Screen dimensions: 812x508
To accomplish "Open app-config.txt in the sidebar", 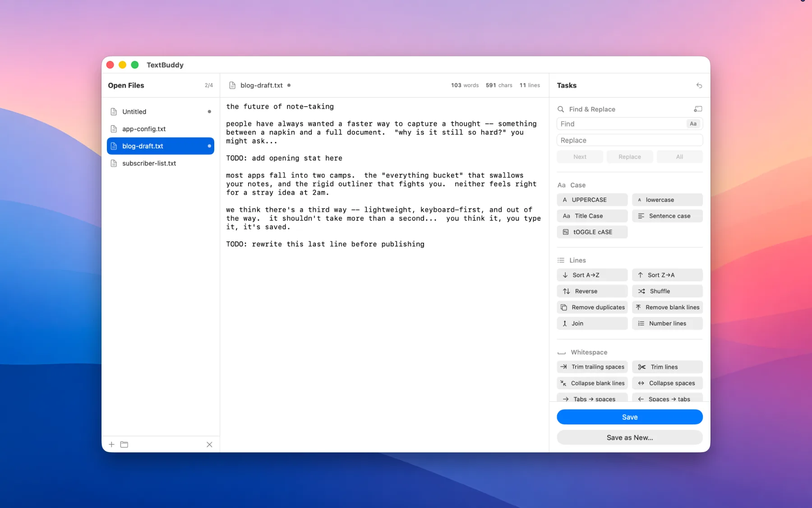I will pyautogui.click(x=161, y=129).
